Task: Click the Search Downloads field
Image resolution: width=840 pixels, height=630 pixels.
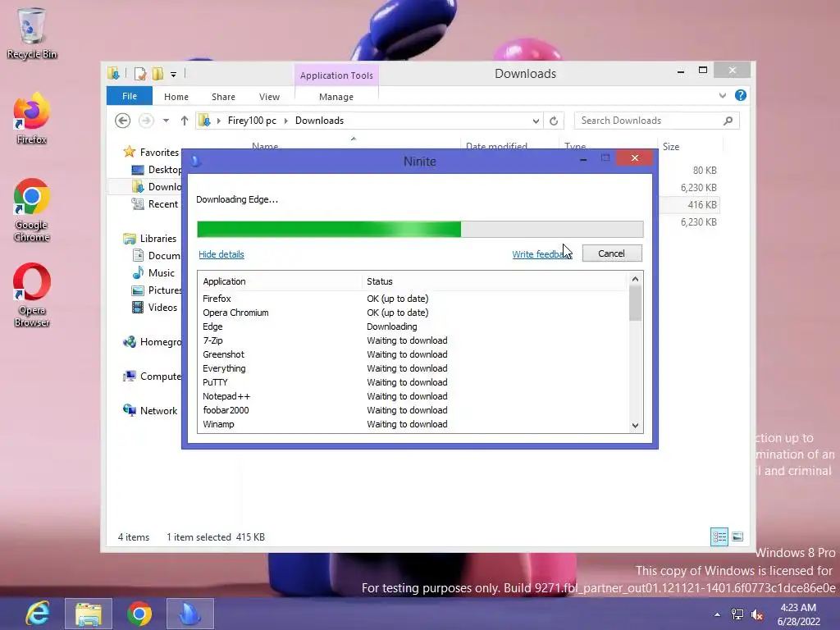Action: [656, 121]
